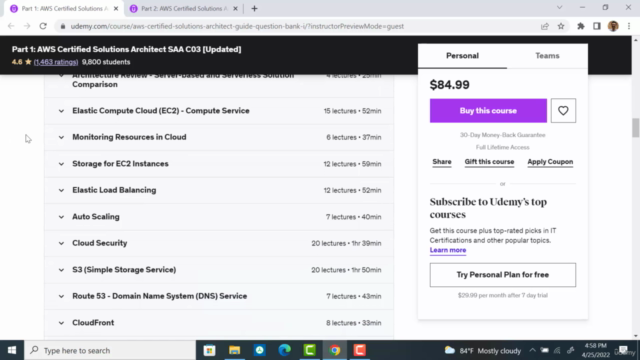Switch to the Personal tab
This screenshot has height=360, width=640.
tap(462, 56)
